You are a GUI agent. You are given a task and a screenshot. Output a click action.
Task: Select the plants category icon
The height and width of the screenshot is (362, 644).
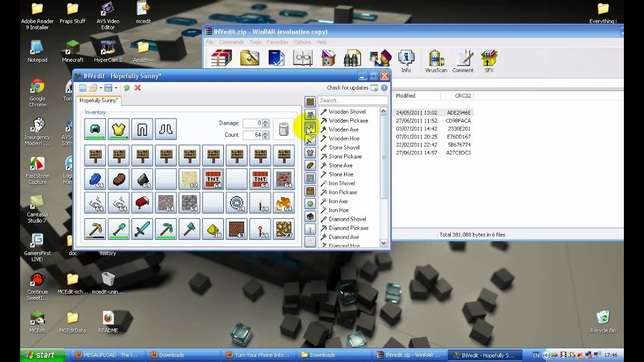[310, 115]
